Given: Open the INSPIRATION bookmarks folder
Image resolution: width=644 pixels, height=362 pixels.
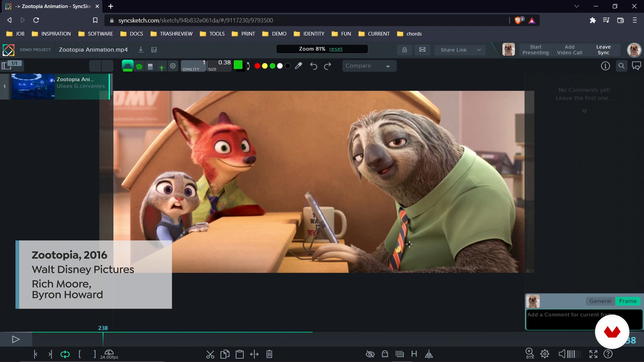Looking at the screenshot, I should pyautogui.click(x=51, y=34).
